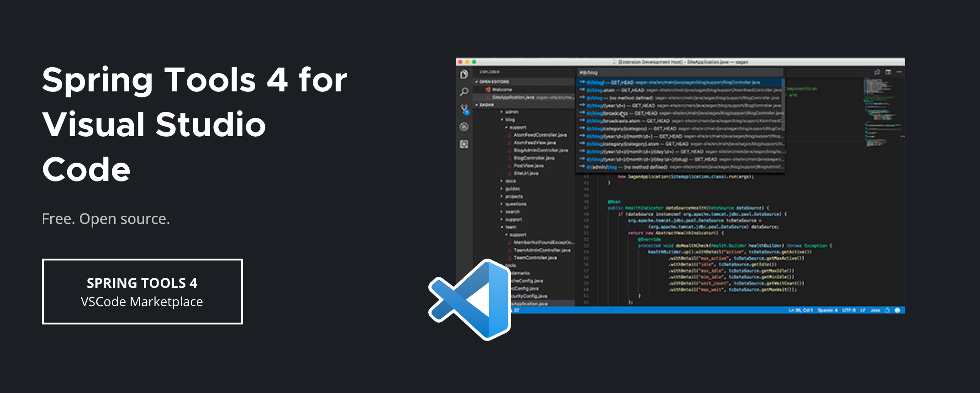Click LF line ending in status bar
Screen dimensions: 980x393
click(863, 310)
